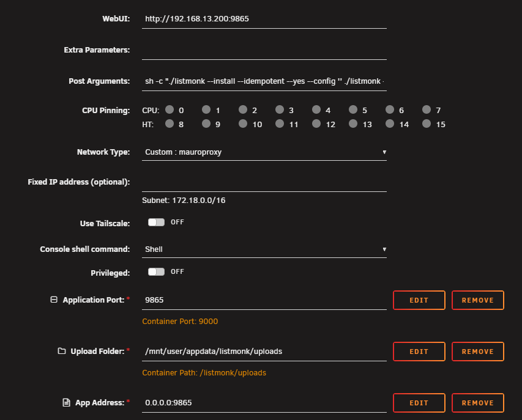Pin hyperthread core 15
Screen dimensions: 522x420
[427, 123]
